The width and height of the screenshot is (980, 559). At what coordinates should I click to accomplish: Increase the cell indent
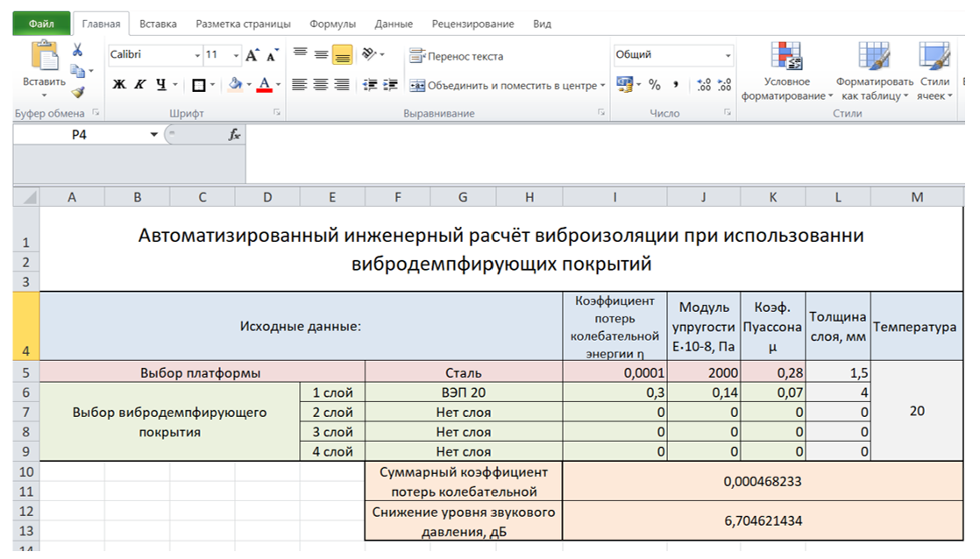(x=391, y=85)
